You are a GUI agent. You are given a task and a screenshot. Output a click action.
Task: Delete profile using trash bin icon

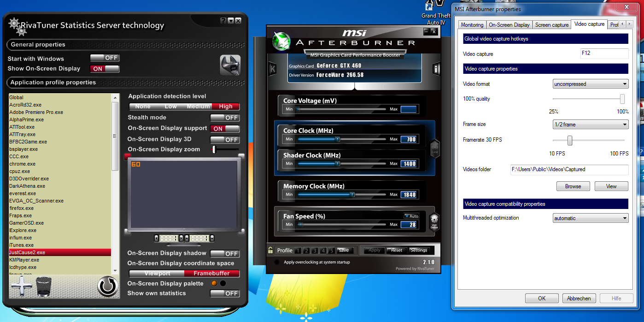pyautogui.click(x=44, y=286)
